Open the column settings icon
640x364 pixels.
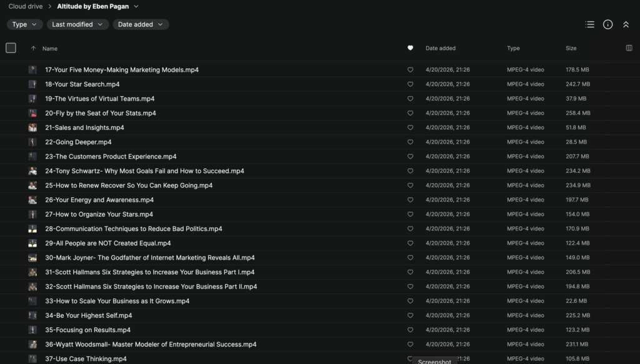pyautogui.click(x=629, y=48)
